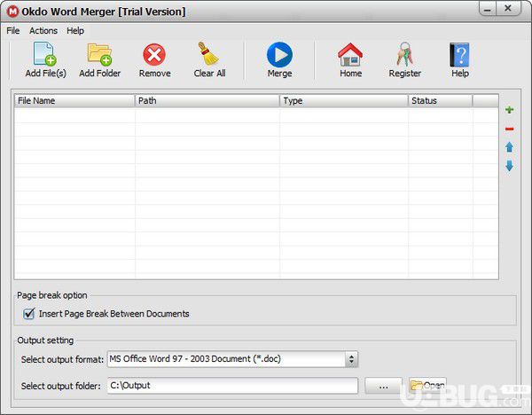This screenshot has height=415, width=532.
Task: Click the Clear All broom icon
Action: pyautogui.click(x=208, y=53)
